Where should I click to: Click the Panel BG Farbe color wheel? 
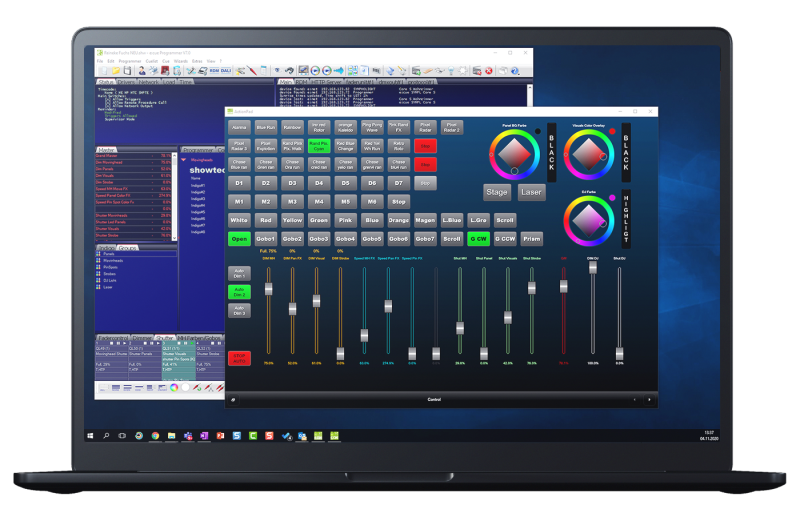[515, 152]
